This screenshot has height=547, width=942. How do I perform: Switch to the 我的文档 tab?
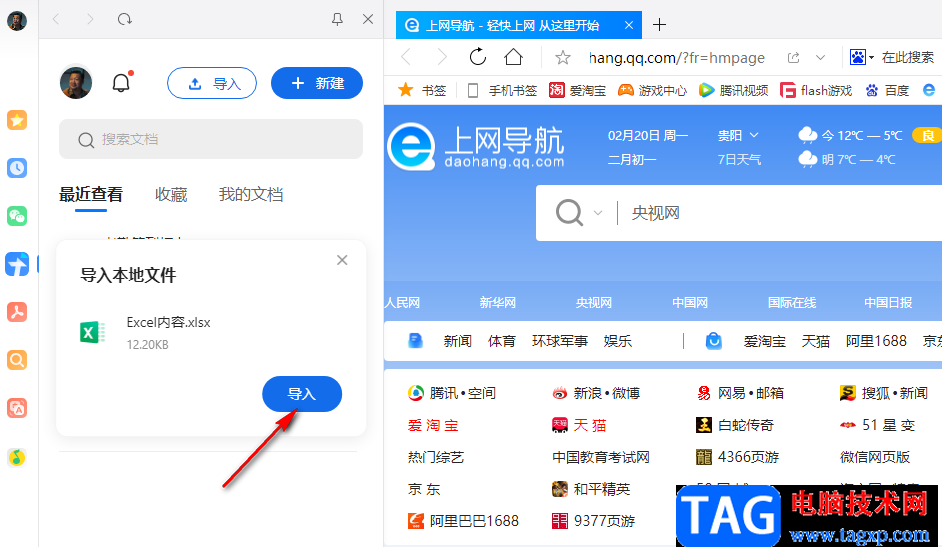point(251,195)
